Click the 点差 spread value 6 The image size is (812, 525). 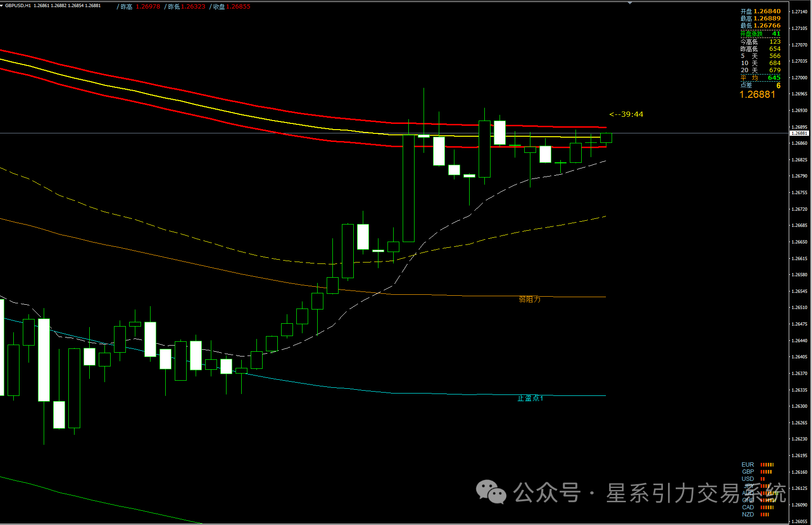(778, 85)
